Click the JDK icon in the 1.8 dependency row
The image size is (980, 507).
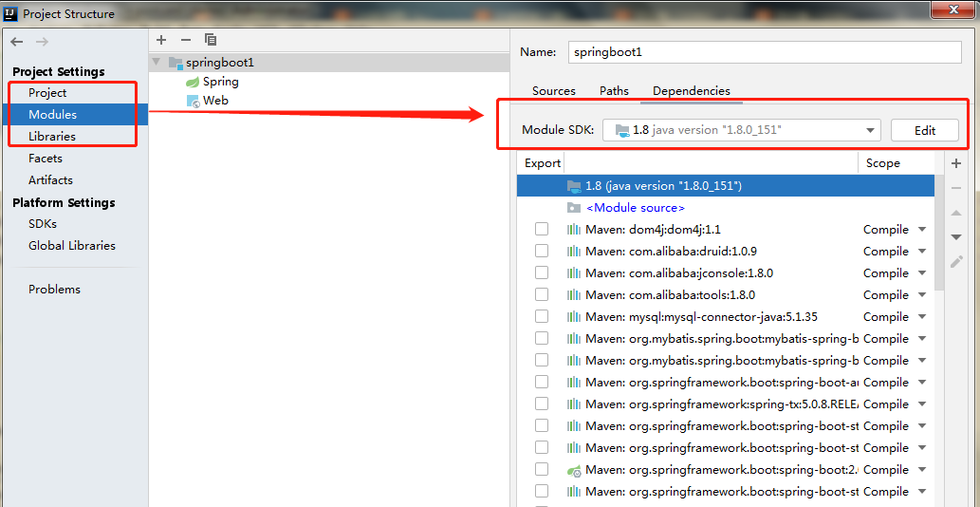pyautogui.click(x=573, y=186)
